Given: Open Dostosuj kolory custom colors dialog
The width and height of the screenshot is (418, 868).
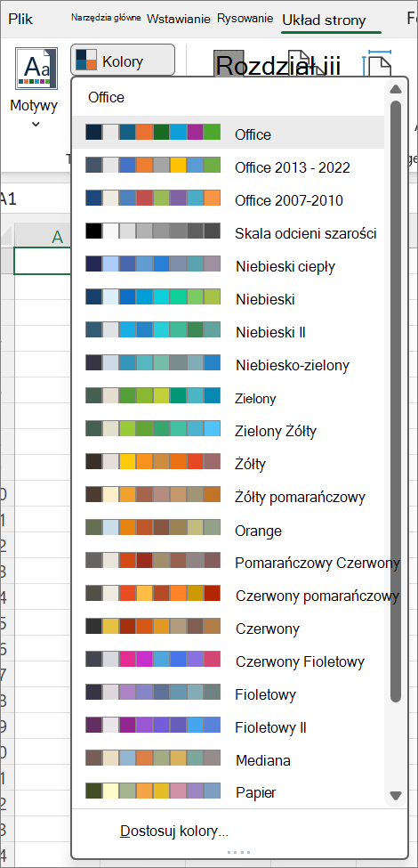Looking at the screenshot, I should click(174, 831).
